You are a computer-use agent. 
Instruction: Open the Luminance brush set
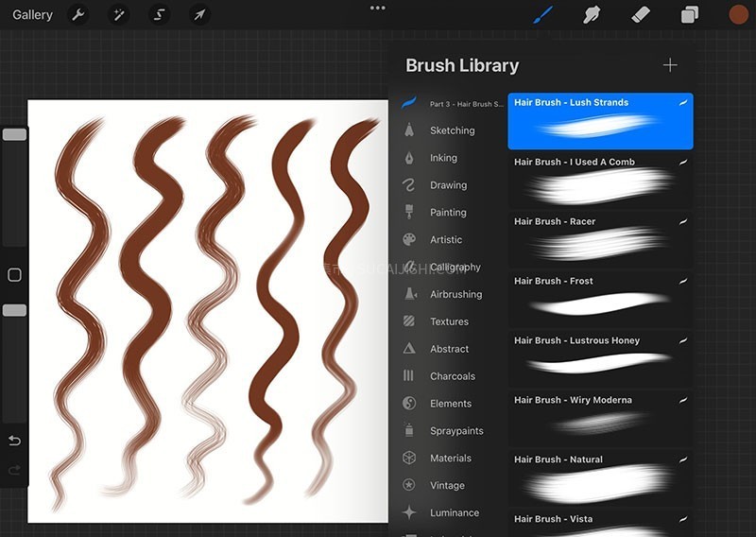tap(454, 512)
